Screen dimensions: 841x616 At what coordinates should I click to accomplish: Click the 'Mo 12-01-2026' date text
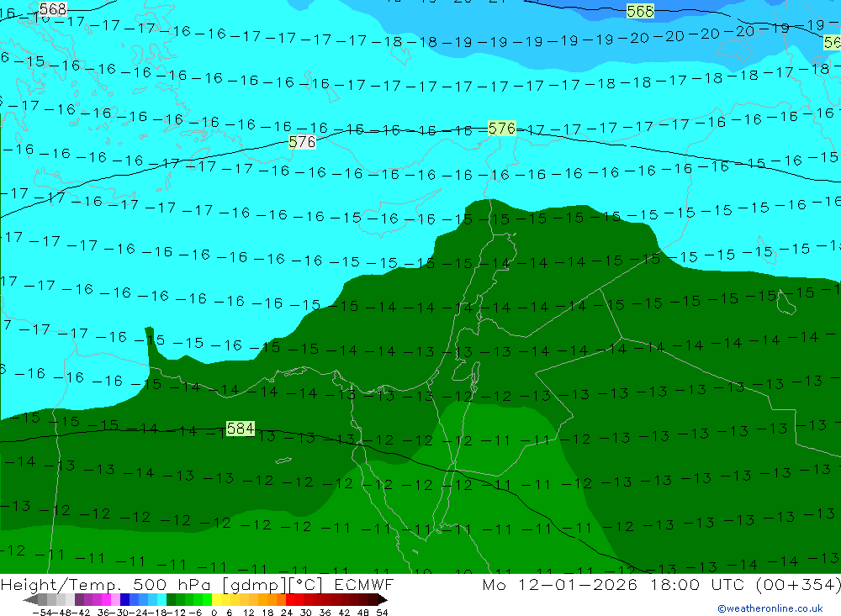559,584
